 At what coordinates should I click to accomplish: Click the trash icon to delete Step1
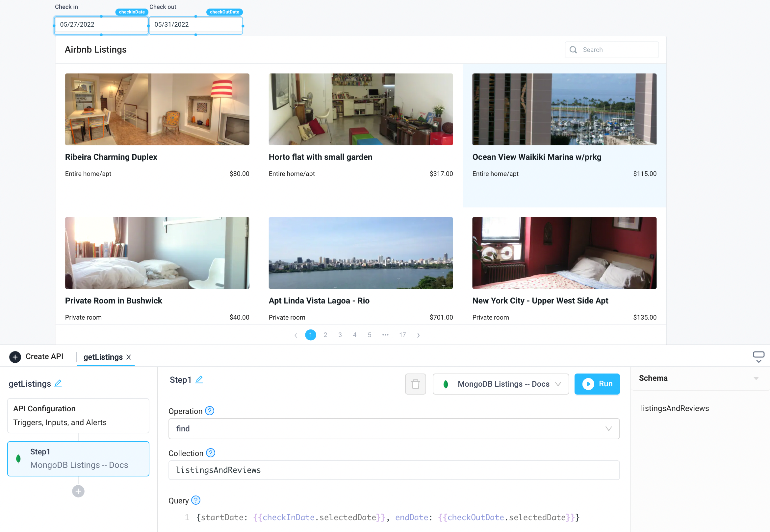pyautogui.click(x=415, y=384)
